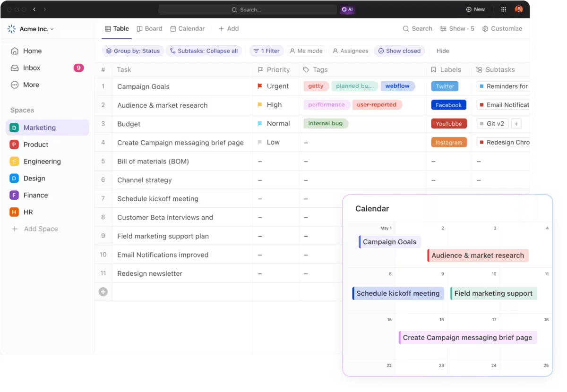
Task: Toggle the Assignees filter
Action: tap(350, 51)
